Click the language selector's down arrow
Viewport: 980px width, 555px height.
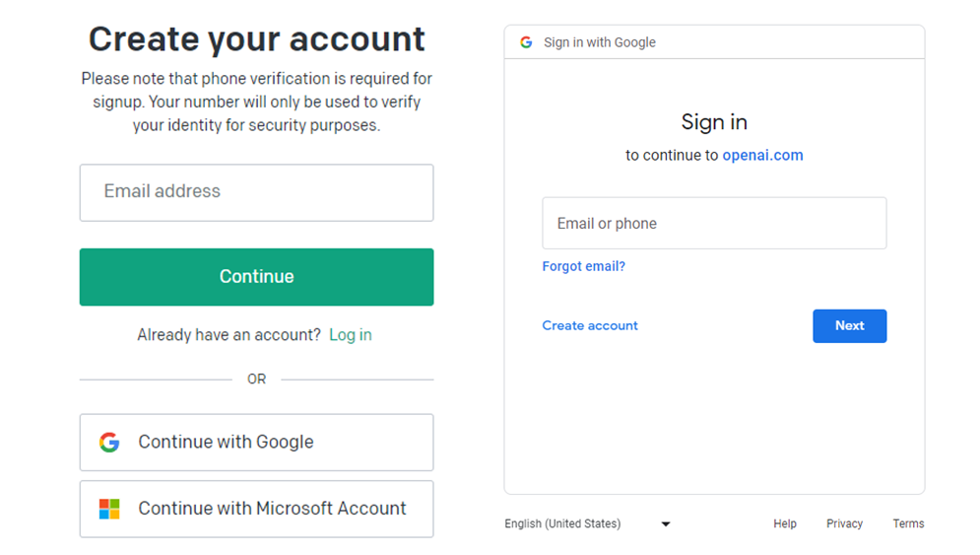[666, 524]
